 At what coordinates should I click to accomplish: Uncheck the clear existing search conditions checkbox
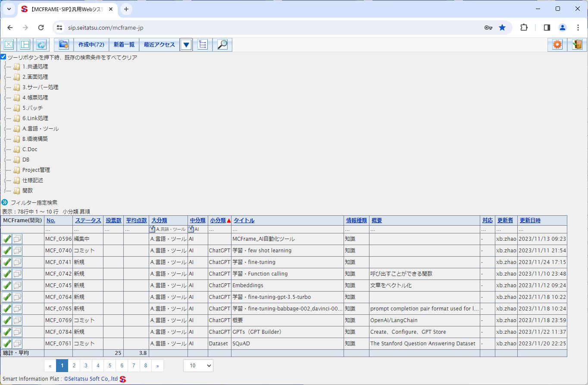[3, 57]
